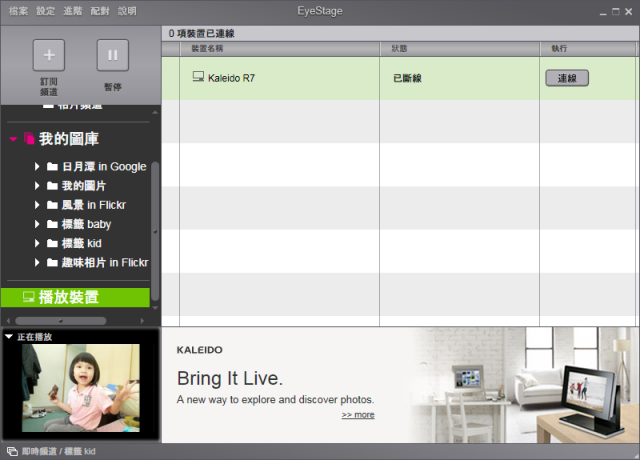Click folder icon of 趣味相片 in Flickr
The height and width of the screenshot is (460, 640).
tap(52, 262)
